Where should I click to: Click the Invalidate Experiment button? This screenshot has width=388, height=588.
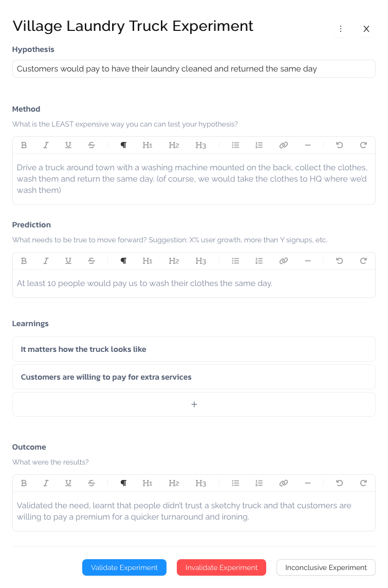tap(221, 567)
